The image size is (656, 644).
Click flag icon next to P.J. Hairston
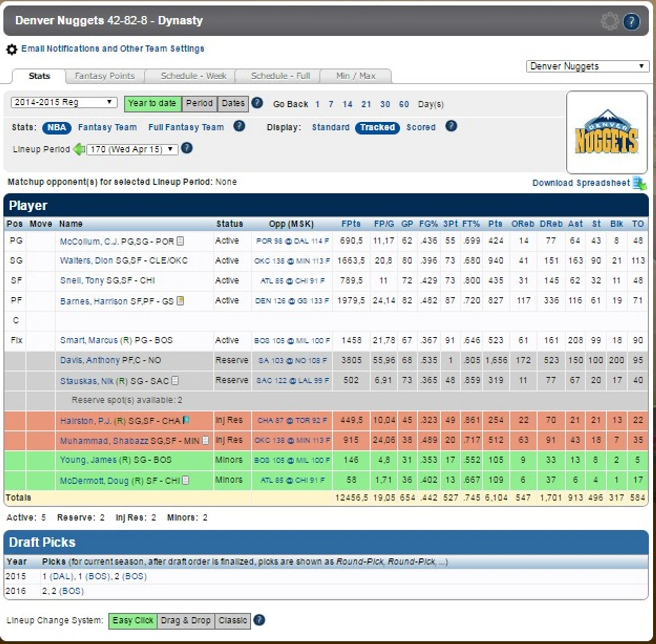pyautogui.click(x=186, y=420)
